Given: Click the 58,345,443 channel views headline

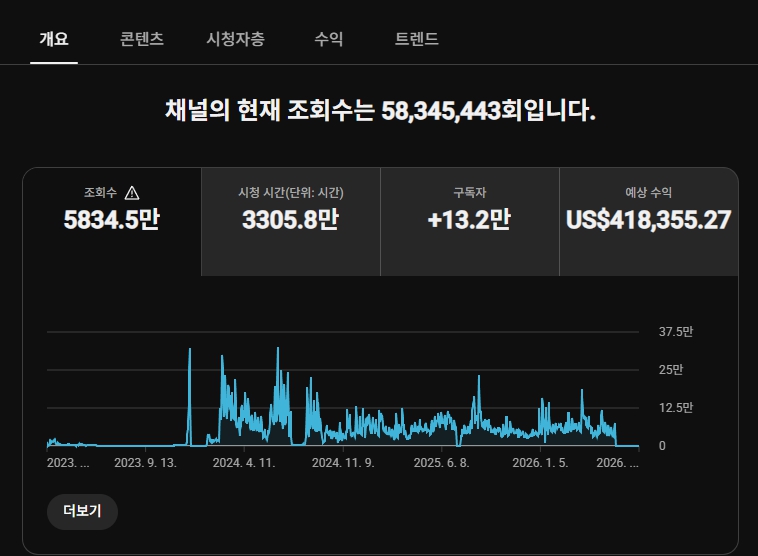Looking at the screenshot, I should tap(441, 111).
